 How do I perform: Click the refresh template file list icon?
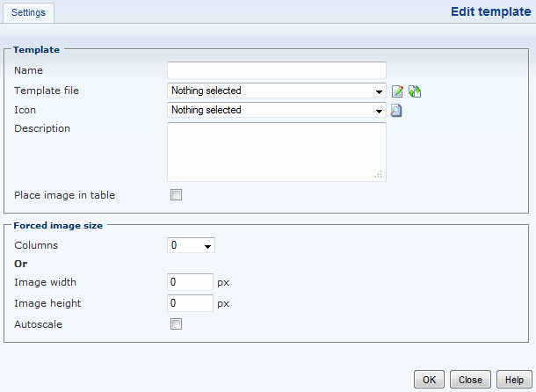[x=415, y=91]
